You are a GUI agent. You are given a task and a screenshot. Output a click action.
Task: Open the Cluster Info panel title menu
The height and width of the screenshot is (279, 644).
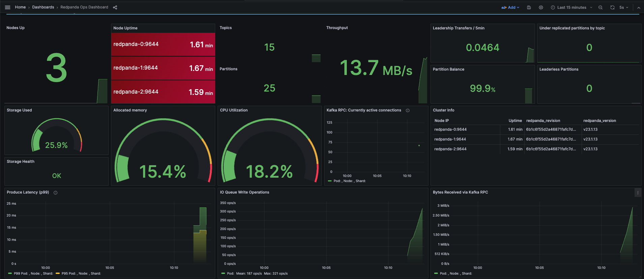tap(444, 110)
